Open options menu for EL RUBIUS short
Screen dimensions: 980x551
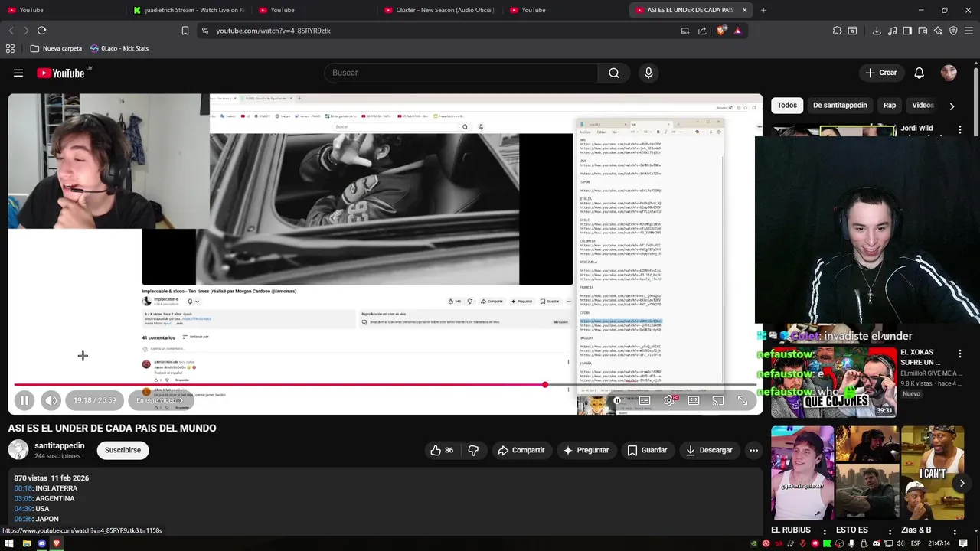[825, 531]
